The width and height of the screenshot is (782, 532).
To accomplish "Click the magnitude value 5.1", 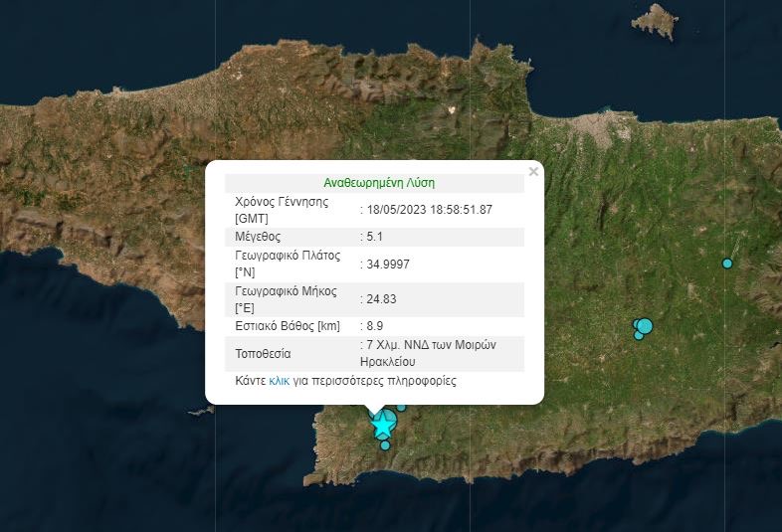I will pyautogui.click(x=375, y=237).
